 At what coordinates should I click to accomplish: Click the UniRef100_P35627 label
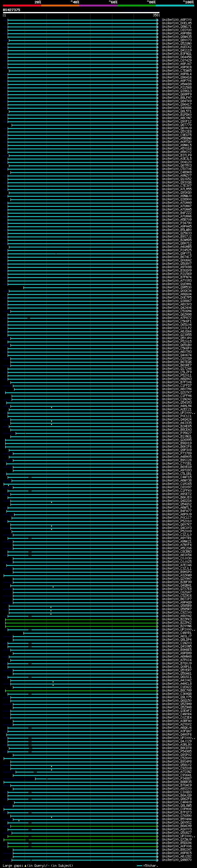(177, 433)
